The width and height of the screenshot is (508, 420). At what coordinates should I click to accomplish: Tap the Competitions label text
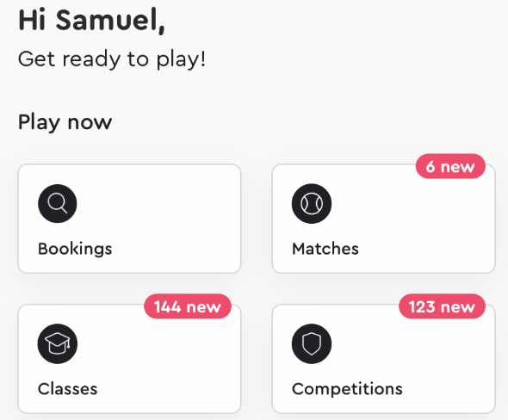click(x=347, y=389)
